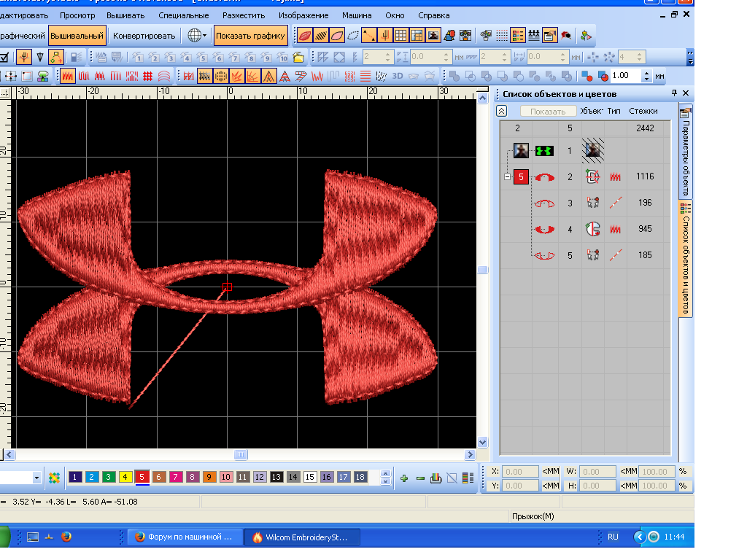
Task: Collapse the color 5 tree node
Action: point(508,176)
